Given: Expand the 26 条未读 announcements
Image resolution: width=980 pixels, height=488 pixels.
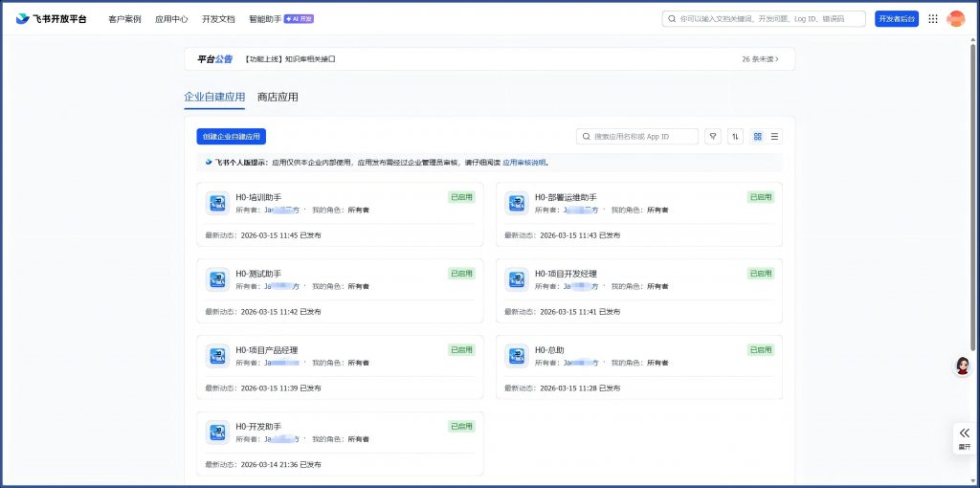Looking at the screenshot, I should [x=760, y=59].
